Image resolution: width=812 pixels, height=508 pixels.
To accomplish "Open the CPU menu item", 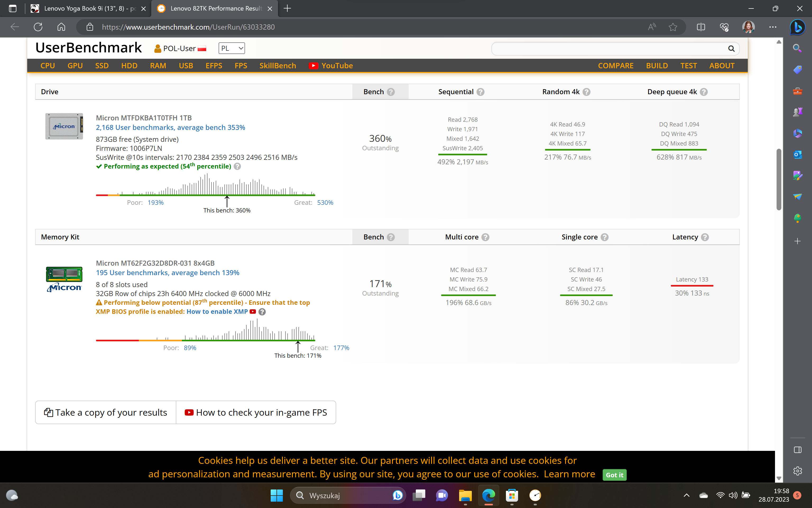I will pos(48,66).
